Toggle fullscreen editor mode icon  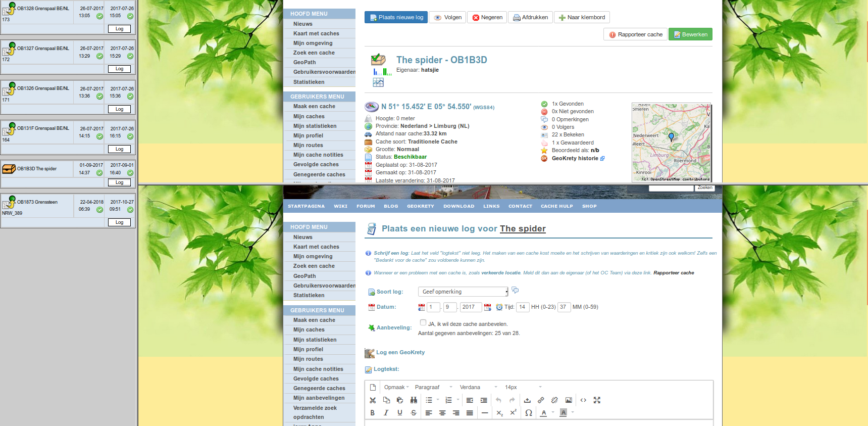tap(597, 400)
